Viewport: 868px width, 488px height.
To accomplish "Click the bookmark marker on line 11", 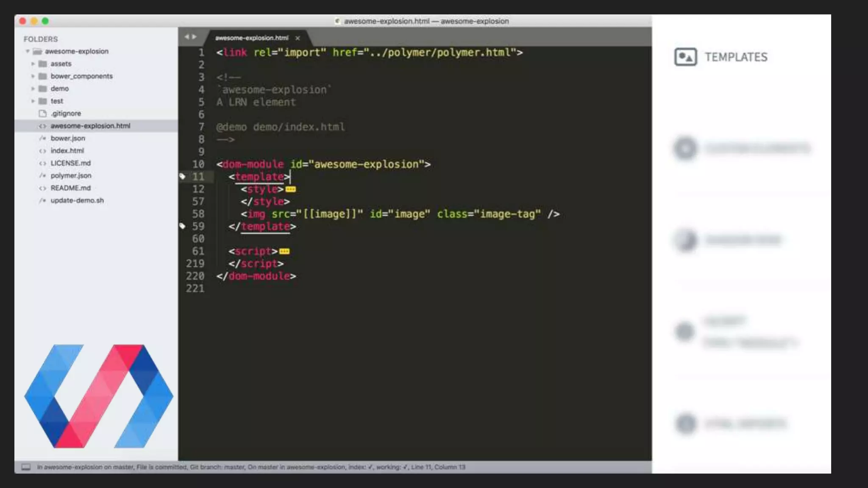I will click(x=183, y=177).
